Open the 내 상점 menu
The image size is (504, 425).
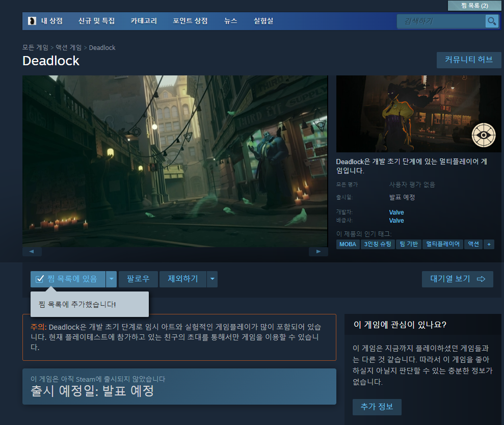[52, 21]
